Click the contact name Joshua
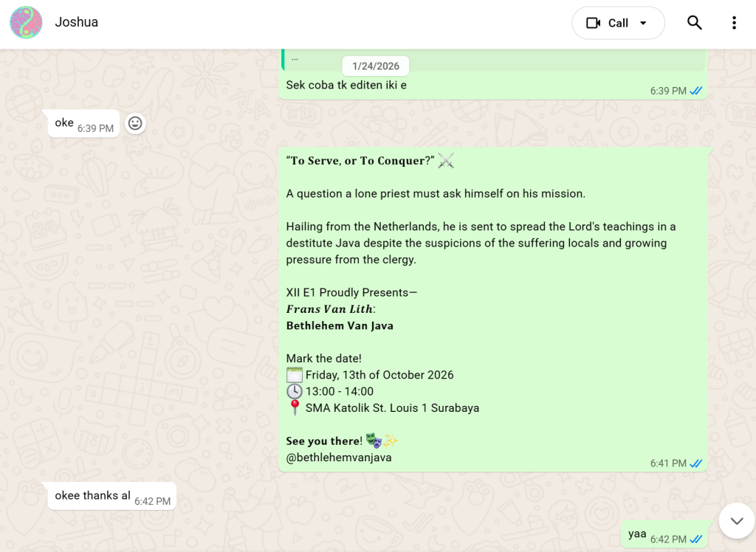756x552 pixels. click(x=76, y=22)
